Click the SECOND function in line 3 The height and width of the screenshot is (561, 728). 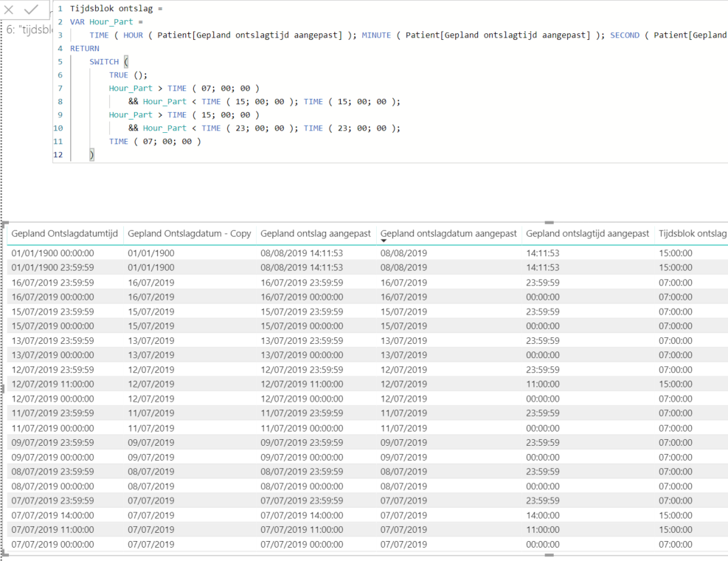pyautogui.click(x=625, y=35)
